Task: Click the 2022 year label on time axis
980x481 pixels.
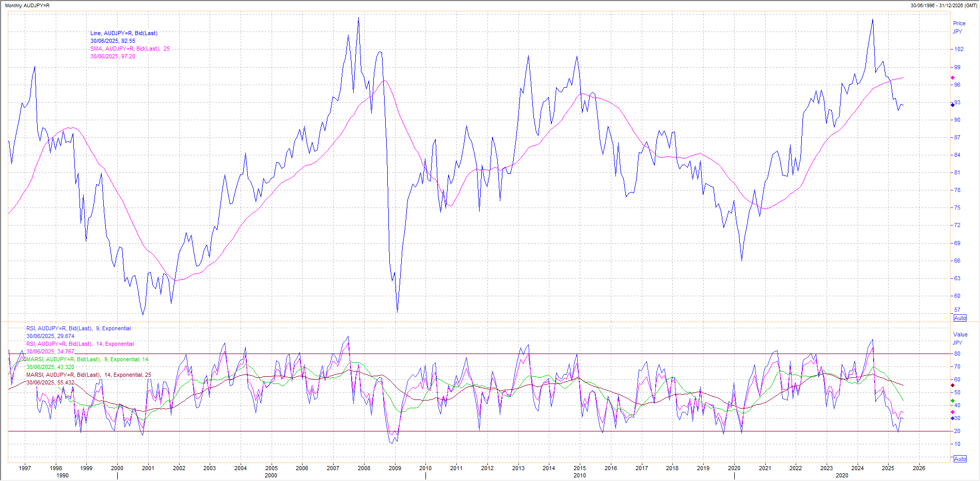Action: tap(796, 468)
